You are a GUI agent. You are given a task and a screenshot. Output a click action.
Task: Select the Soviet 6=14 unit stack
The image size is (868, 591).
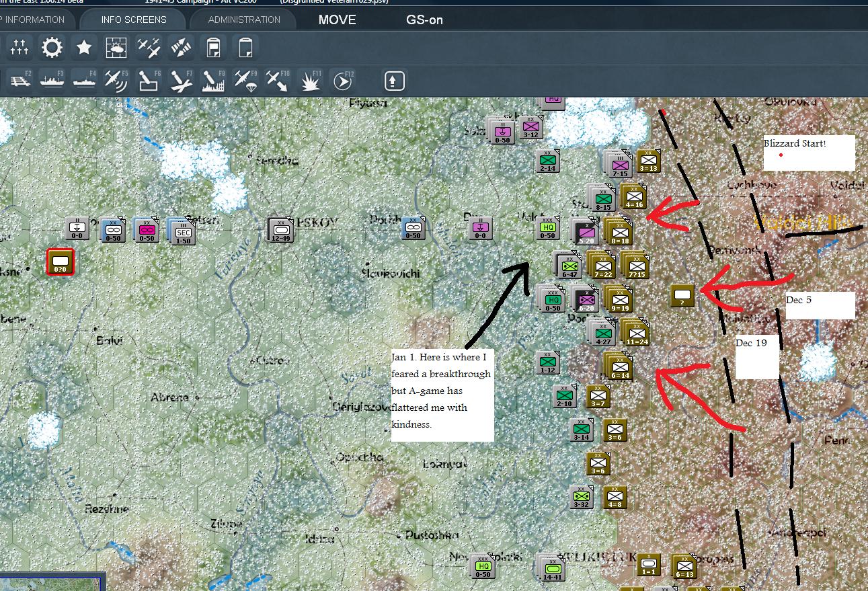(620, 366)
